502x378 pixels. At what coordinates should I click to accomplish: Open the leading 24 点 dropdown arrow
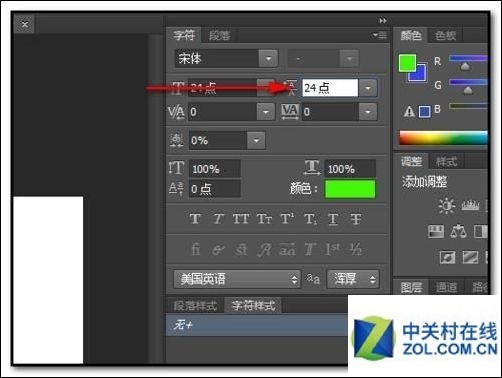pos(368,88)
